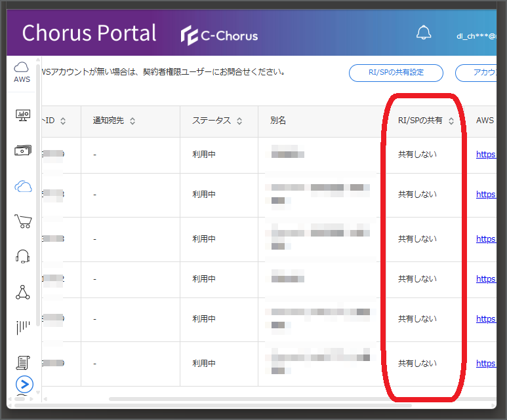Open the document scroll sidebar icon

(x=23, y=362)
